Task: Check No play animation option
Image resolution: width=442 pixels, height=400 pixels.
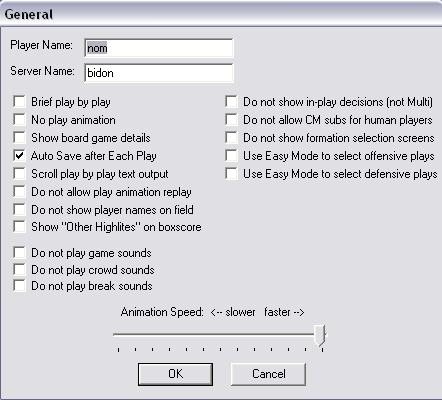Action: [19, 120]
